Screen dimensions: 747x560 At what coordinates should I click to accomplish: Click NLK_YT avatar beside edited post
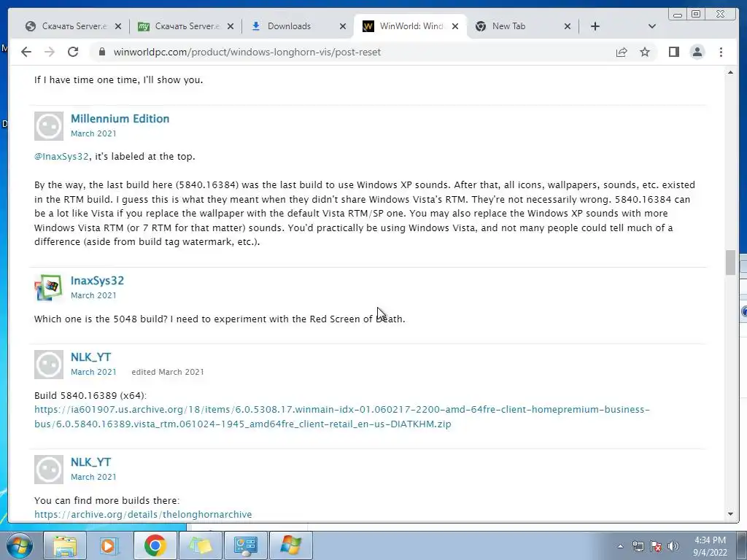click(x=49, y=365)
